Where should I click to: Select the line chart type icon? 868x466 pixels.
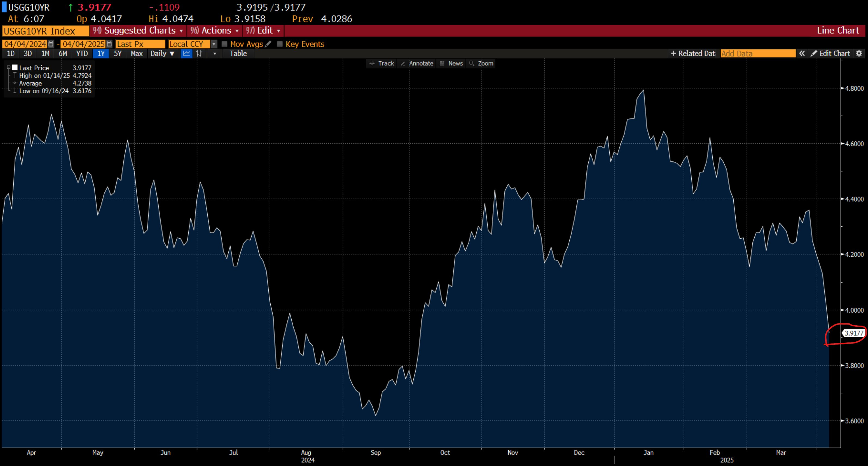point(186,53)
